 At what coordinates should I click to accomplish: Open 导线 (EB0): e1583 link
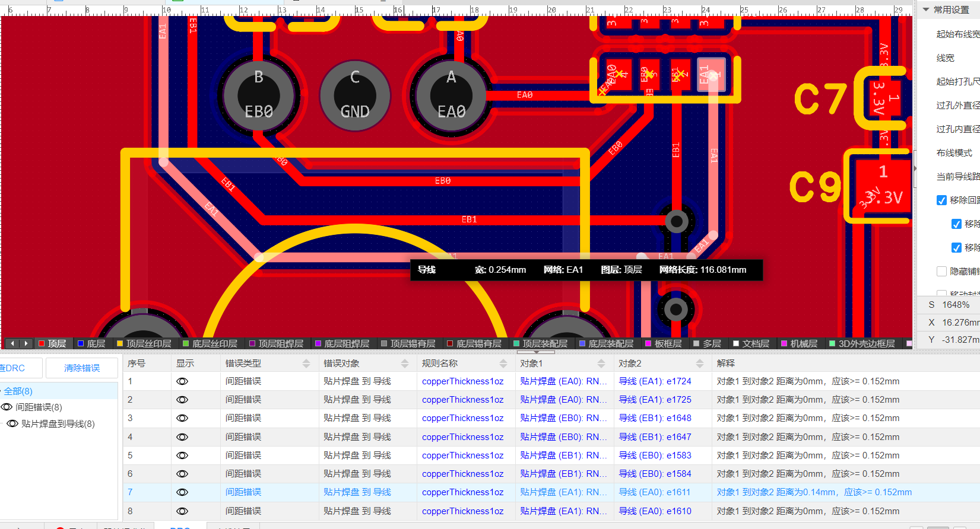[x=655, y=455]
